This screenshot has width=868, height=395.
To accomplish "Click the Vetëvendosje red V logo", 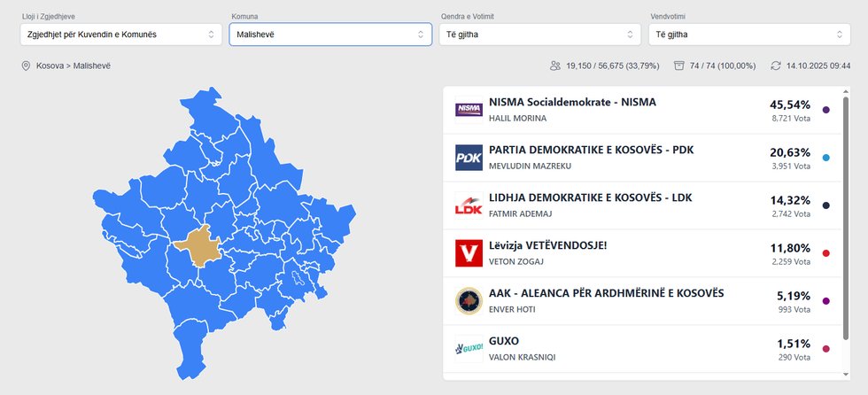I will coord(468,253).
